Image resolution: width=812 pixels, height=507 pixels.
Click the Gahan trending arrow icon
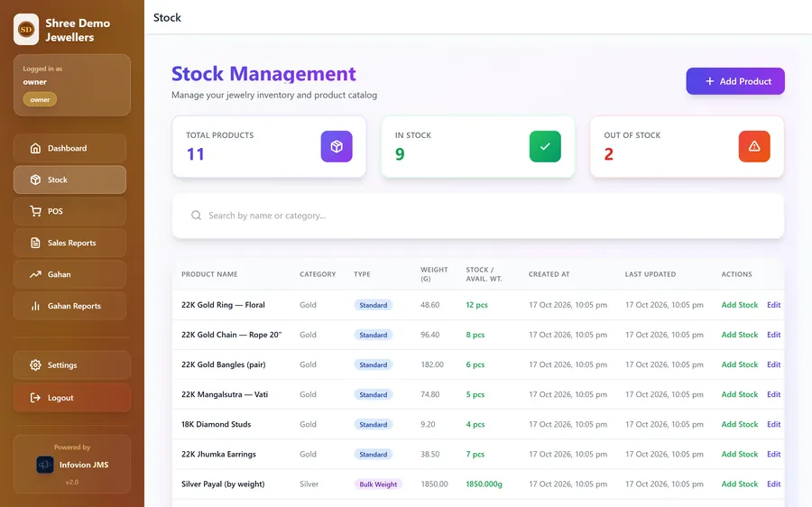click(x=35, y=274)
